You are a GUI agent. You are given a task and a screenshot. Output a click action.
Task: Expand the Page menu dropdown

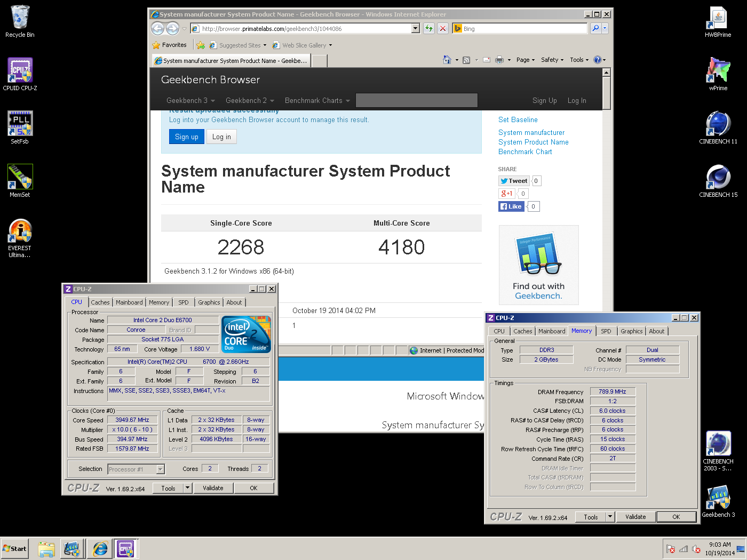point(526,60)
